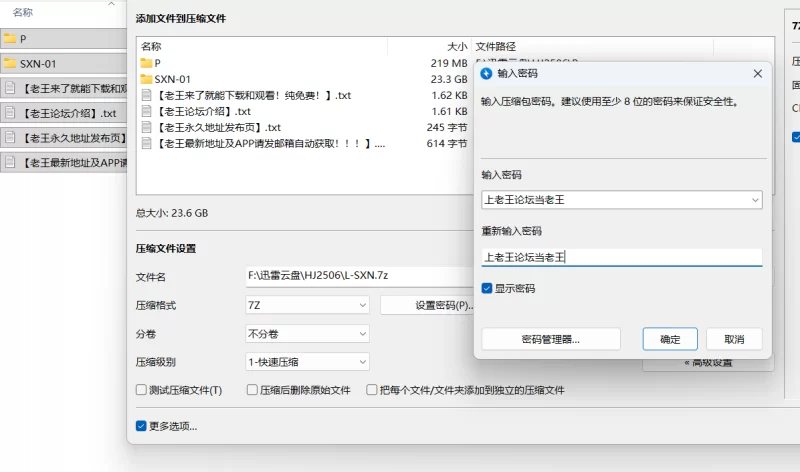Click the SXN-01 folder icon in the archive list
This screenshot has width=800, height=472.
[x=146, y=79]
